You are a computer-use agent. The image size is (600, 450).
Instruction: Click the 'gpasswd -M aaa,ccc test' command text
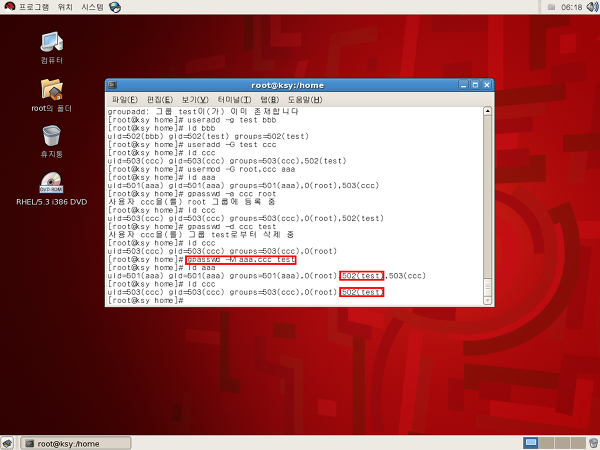click(241, 260)
